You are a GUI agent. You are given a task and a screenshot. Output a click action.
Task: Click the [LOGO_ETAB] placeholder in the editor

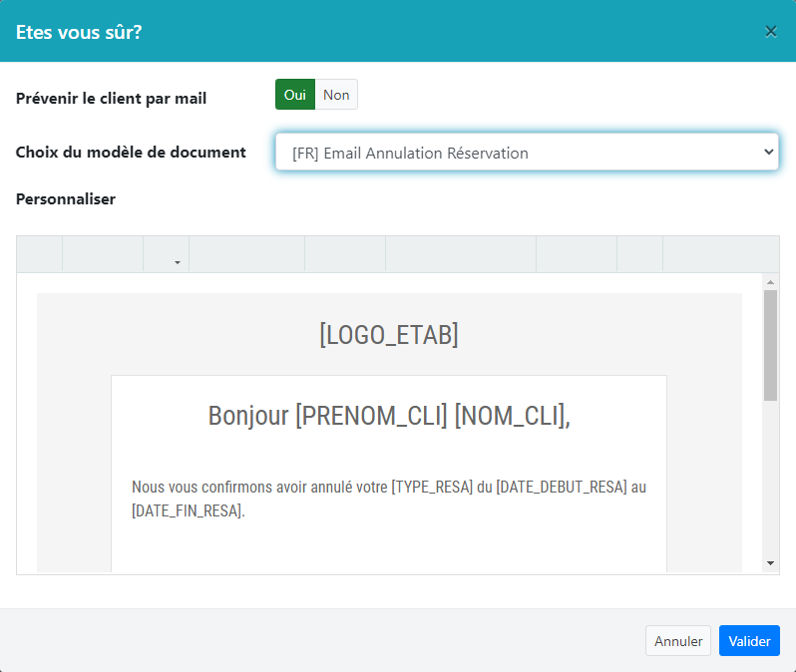[x=389, y=335]
